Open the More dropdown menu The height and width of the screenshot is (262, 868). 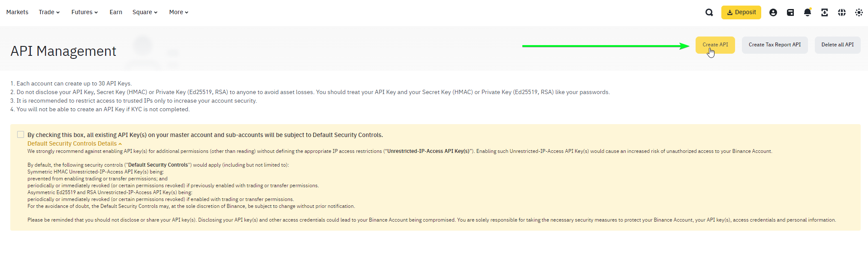point(179,12)
